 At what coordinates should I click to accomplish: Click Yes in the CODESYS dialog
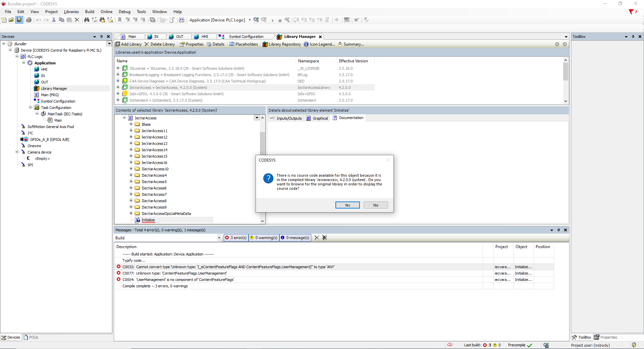347,205
